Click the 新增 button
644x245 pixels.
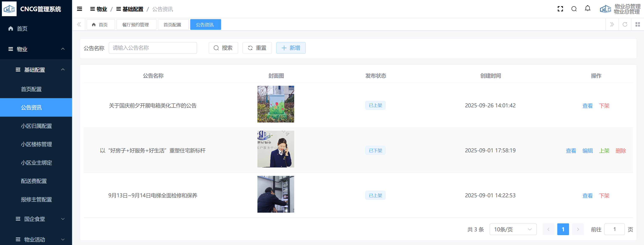click(x=291, y=48)
